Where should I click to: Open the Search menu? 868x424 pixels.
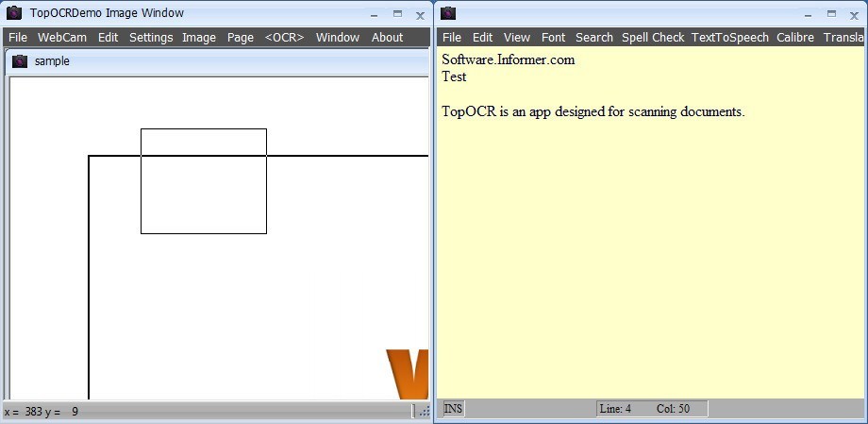[x=594, y=38]
